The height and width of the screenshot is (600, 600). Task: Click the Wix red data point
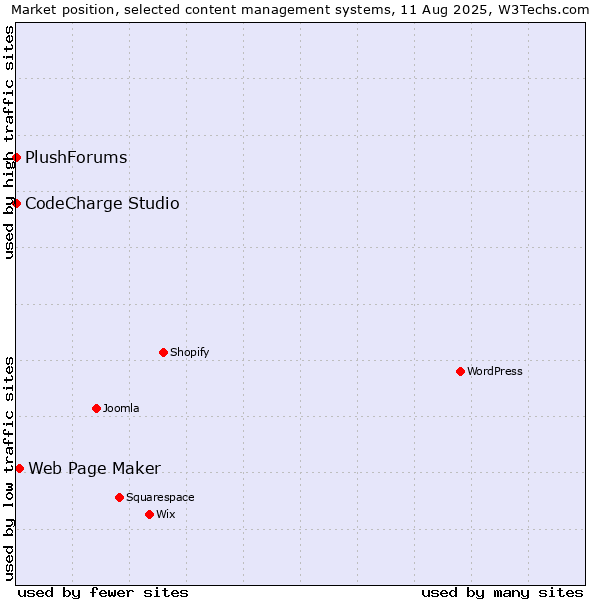coord(150,514)
